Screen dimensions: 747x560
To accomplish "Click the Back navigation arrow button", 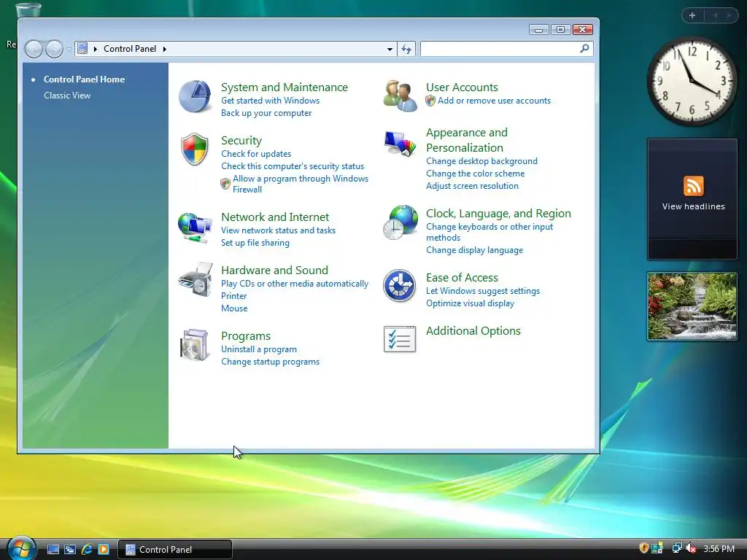I will tap(34, 49).
